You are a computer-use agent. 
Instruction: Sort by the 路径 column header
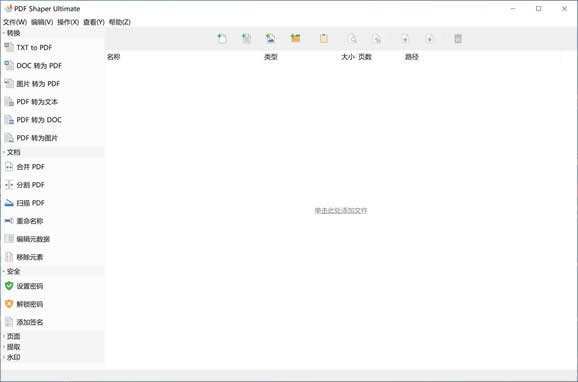click(x=412, y=57)
